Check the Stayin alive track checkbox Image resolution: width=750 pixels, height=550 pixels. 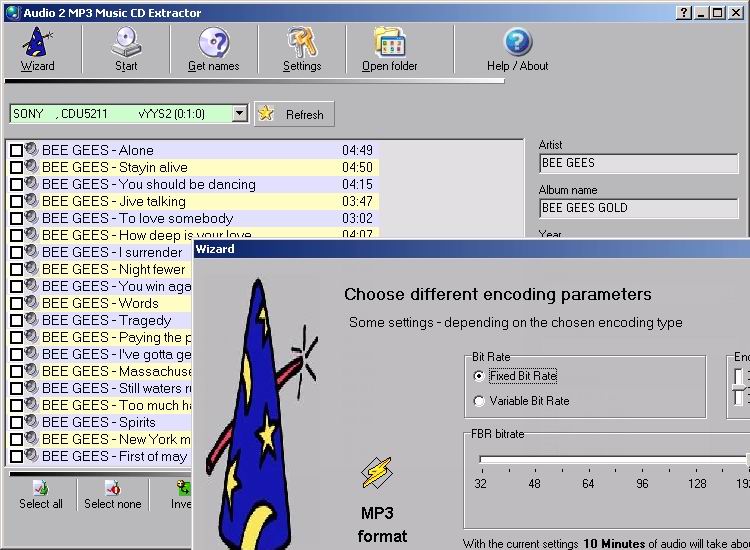tap(16, 167)
